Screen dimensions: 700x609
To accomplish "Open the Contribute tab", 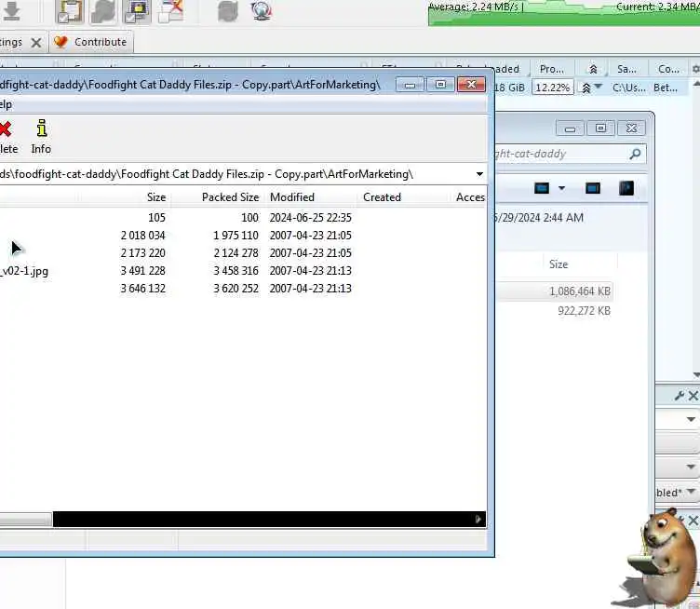I will click(x=91, y=42).
